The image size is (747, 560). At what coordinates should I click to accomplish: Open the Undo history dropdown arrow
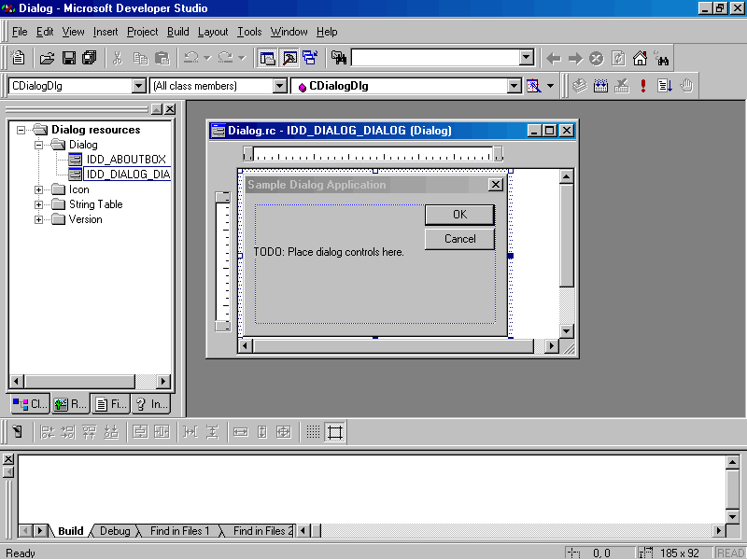(x=207, y=58)
